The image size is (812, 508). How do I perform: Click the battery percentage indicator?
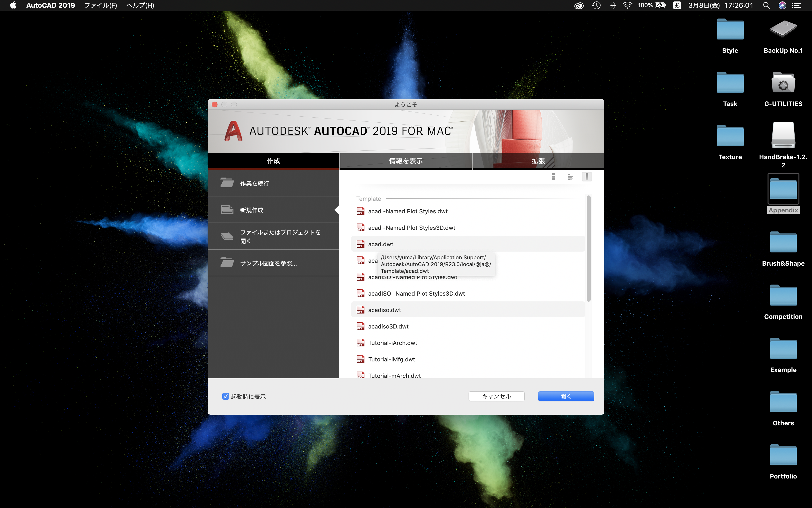652,5
